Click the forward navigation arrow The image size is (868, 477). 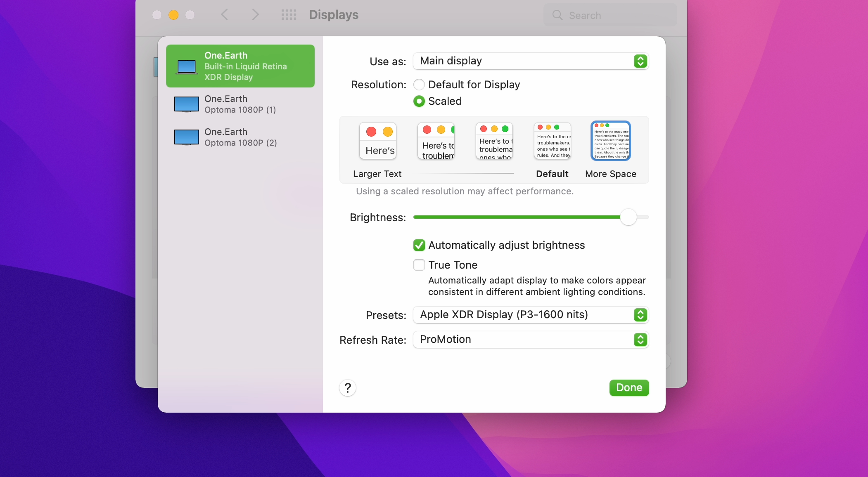[x=255, y=15]
